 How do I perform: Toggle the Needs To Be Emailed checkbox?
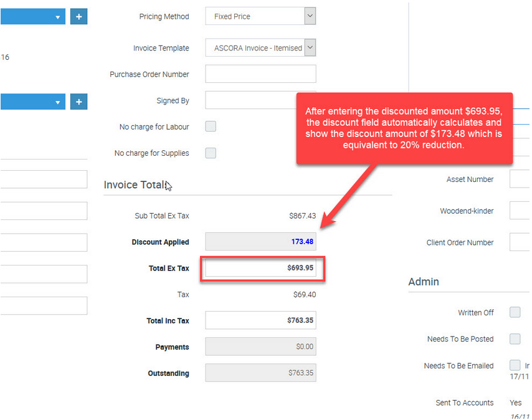[x=515, y=365]
